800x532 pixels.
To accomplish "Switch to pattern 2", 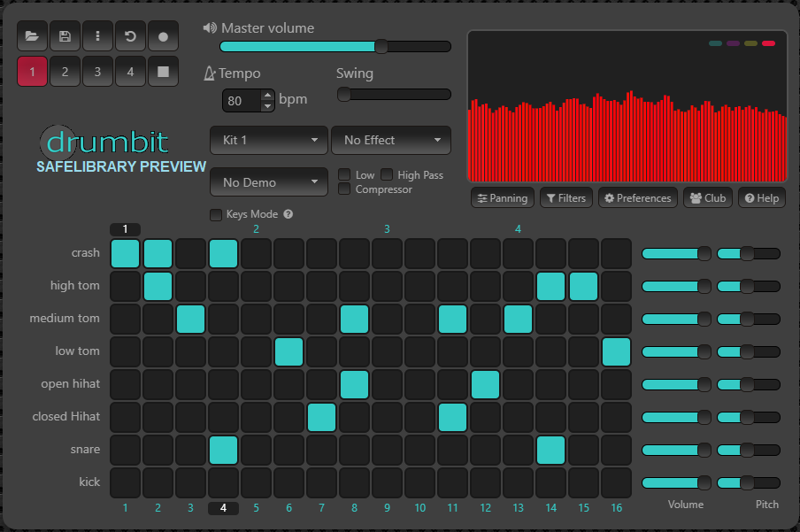I will (65, 72).
